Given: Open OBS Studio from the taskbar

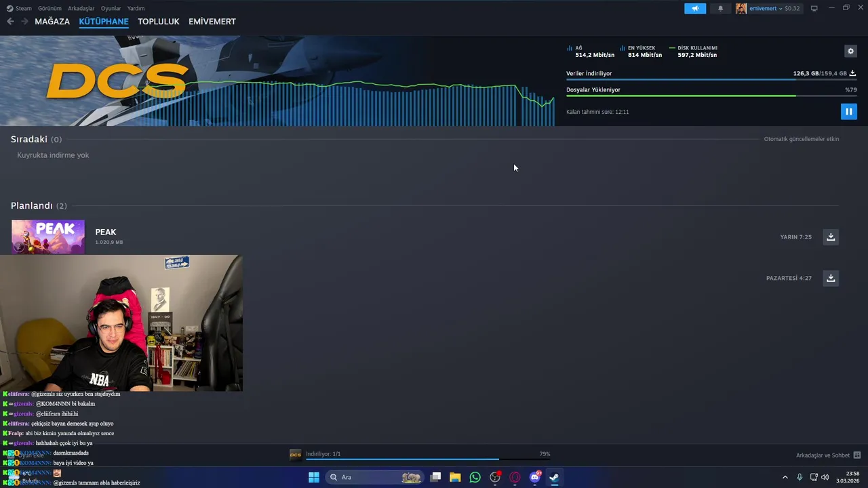Looking at the screenshot, I should pos(495,477).
